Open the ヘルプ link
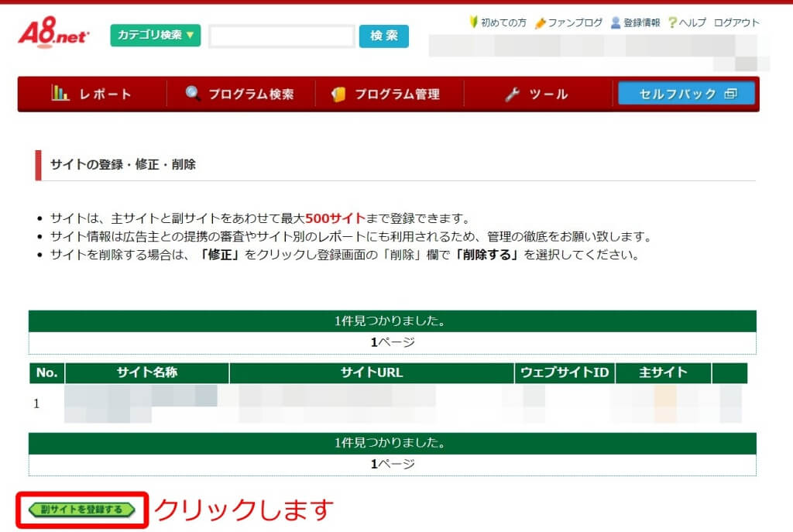 click(x=692, y=22)
